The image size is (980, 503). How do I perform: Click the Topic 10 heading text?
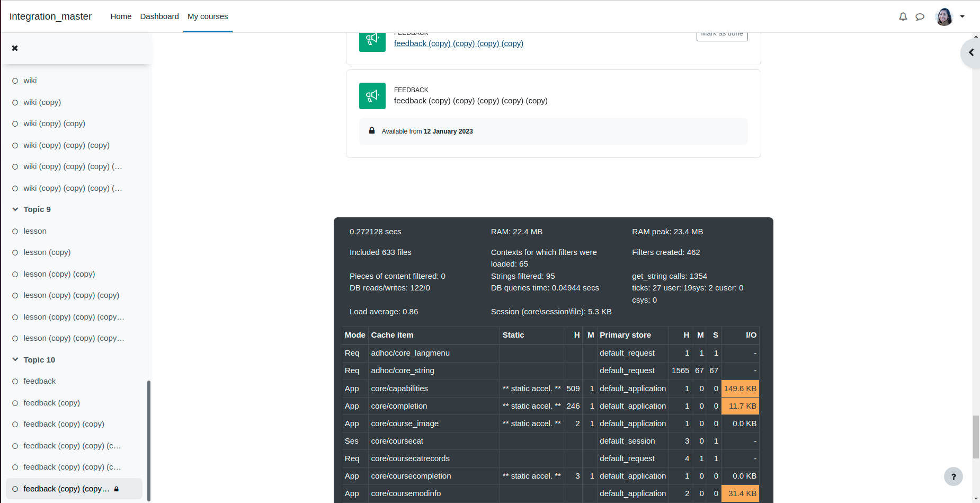(x=39, y=360)
